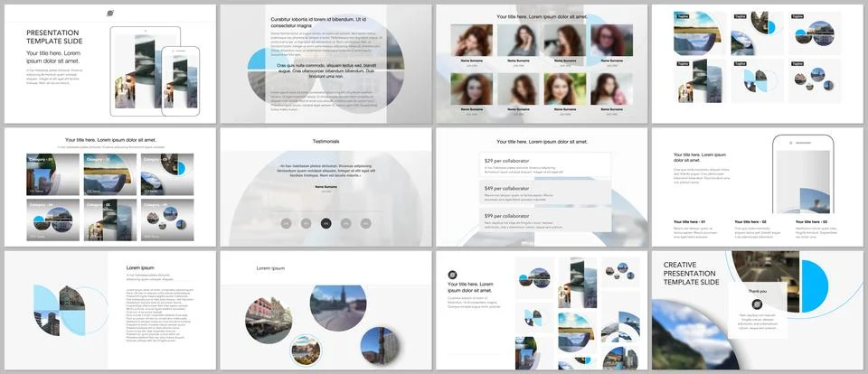Click the small circular harbor photo with blue outline
The image size is (868, 374).
point(307,351)
